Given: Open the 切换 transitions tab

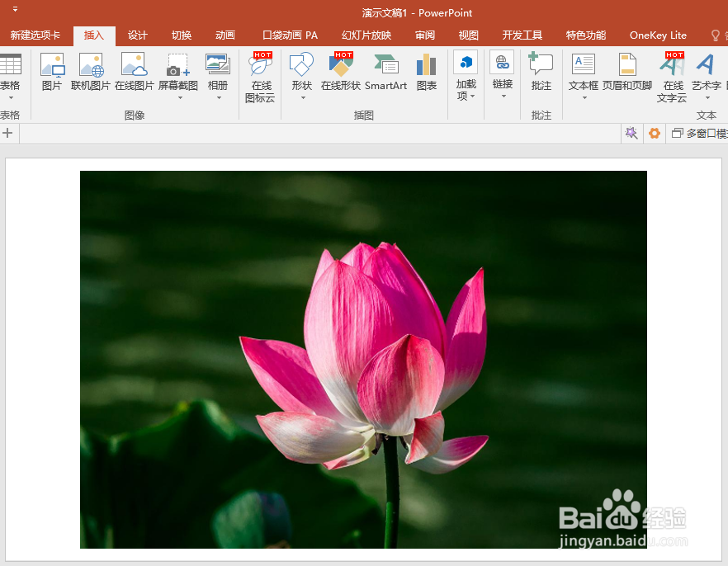Looking at the screenshot, I should pyautogui.click(x=182, y=35).
